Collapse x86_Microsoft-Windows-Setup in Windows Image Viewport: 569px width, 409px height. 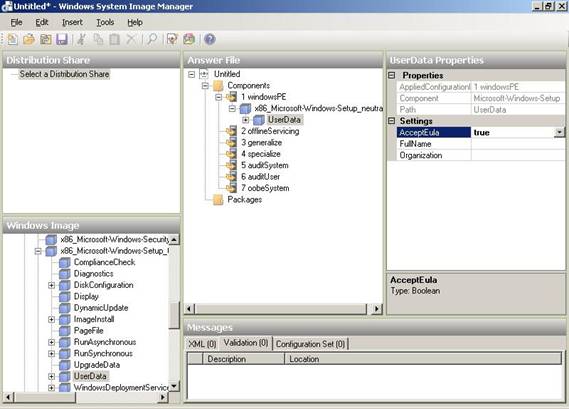point(38,251)
